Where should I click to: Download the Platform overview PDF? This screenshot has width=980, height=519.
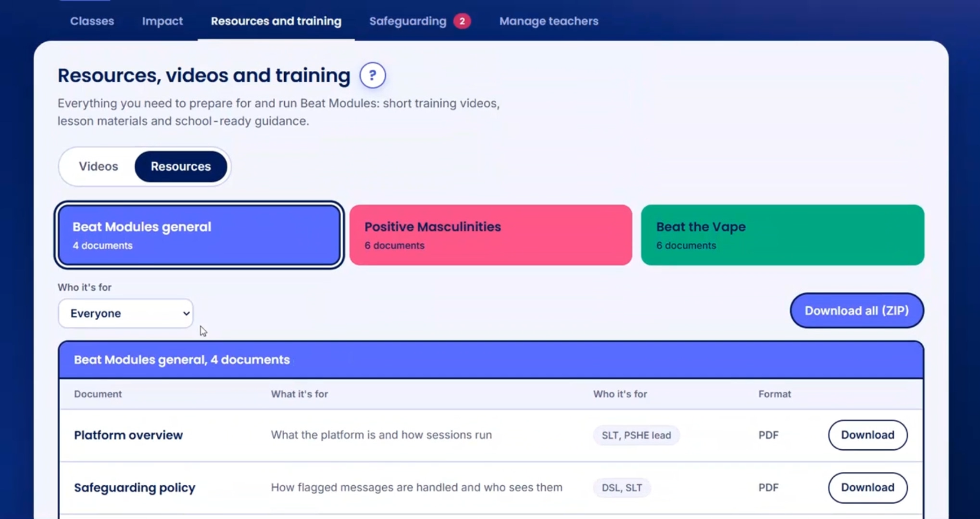coord(868,435)
